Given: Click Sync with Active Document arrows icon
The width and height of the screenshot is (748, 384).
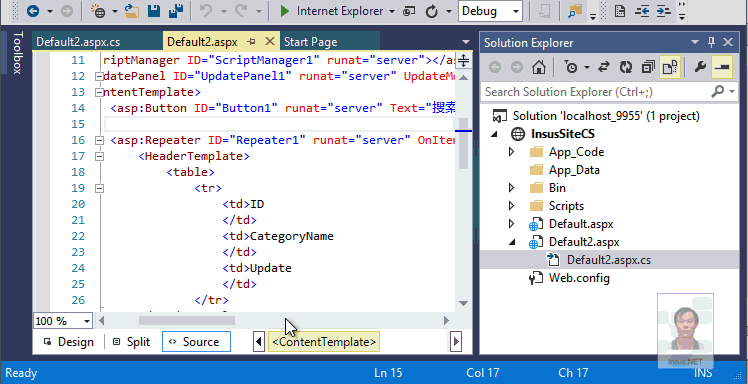Looking at the screenshot, I should (604, 67).
